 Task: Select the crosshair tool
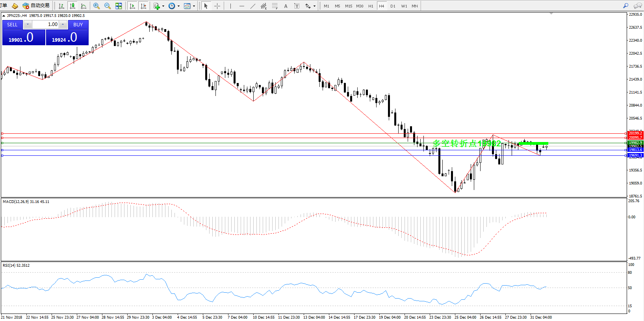coord(217,6)
